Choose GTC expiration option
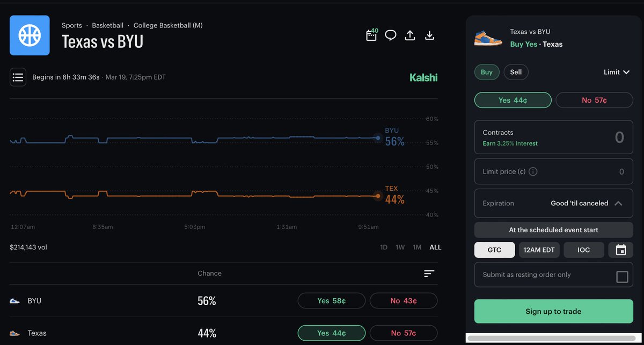644x345 pixels. coord(494,250)
